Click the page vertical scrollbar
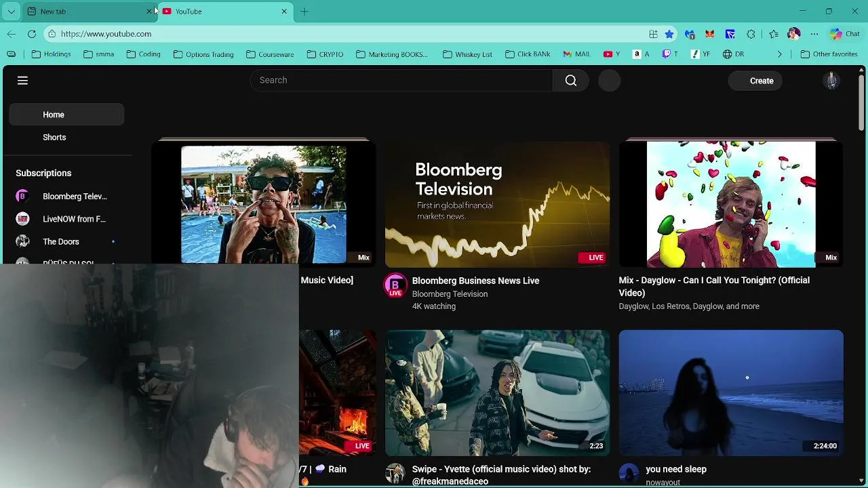The height and width of the screenshot is (488, 868). (862, 102)
